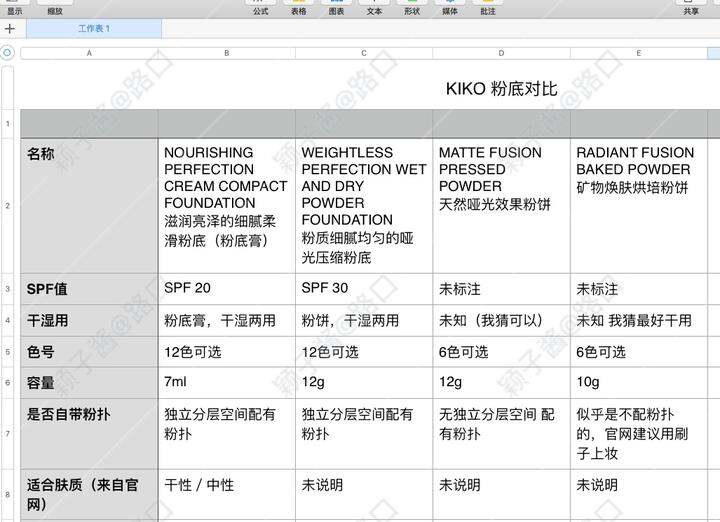Select the NOURISHING PERFECTION CREAM COMPACT FOUNDATION cell
The height and width of the screenshot is (522, 720).
coord(227,206)
